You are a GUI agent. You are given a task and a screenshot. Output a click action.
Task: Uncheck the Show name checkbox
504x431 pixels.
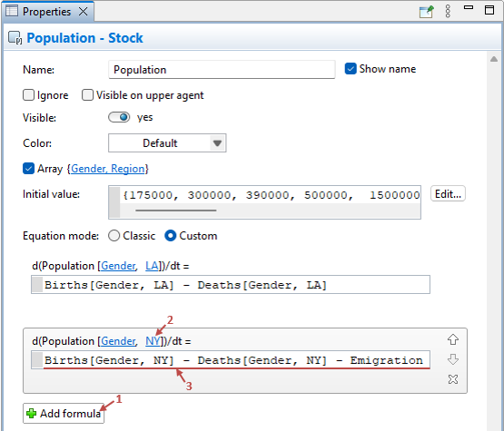tap(351, 69)
